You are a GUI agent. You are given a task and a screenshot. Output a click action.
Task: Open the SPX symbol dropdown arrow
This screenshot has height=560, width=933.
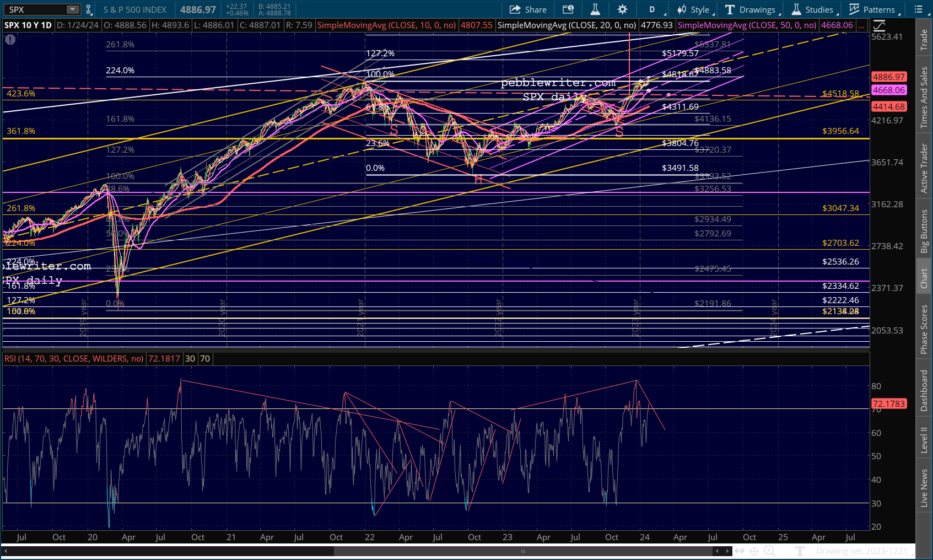[73, 9]
